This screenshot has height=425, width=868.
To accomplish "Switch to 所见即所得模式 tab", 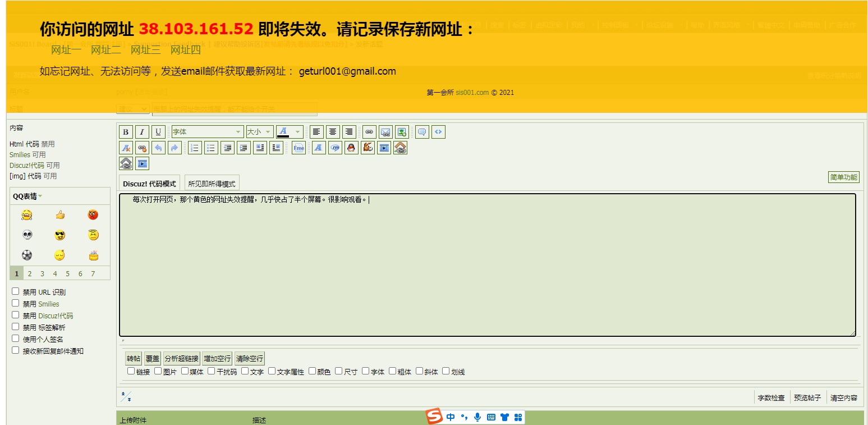I will click(212, 184).
